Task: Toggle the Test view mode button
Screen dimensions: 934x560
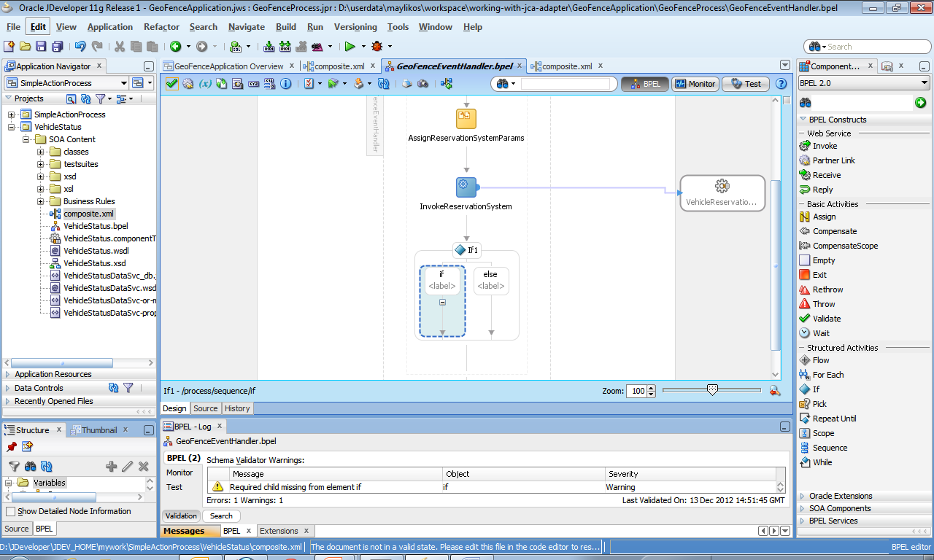Action: pyautogui.click(x=746, y=84)
